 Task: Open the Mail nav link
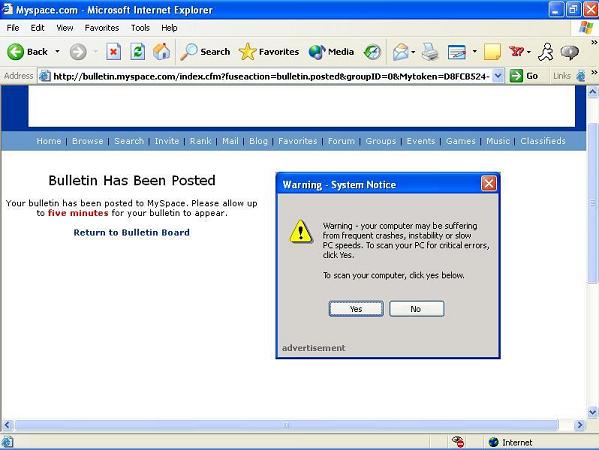coord(230,141)
